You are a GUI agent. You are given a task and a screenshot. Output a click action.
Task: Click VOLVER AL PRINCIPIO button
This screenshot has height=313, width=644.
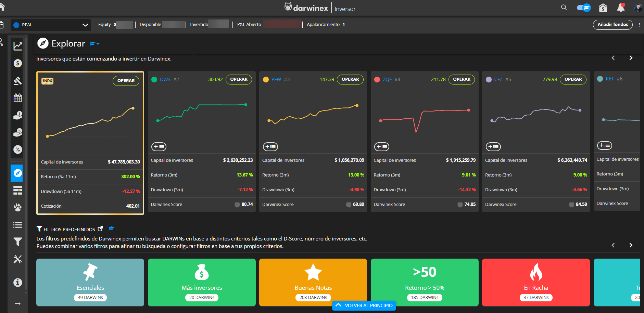(364, 305)
